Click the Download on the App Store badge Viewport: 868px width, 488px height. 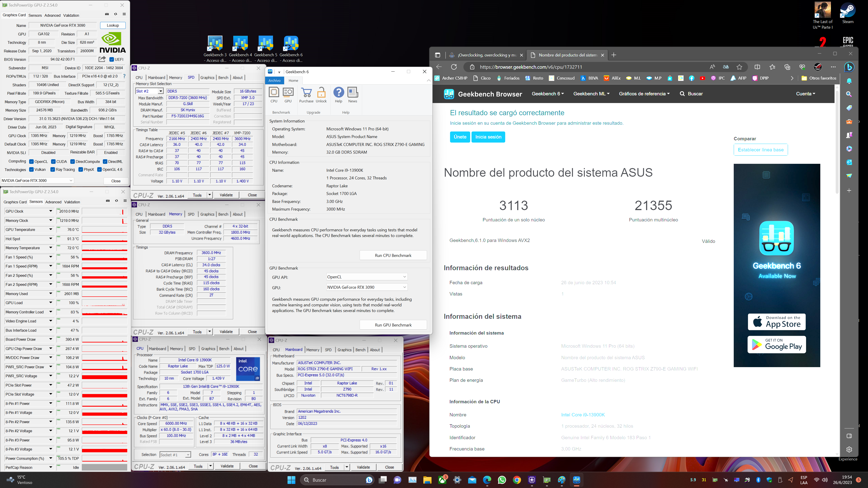pos(777,322)
